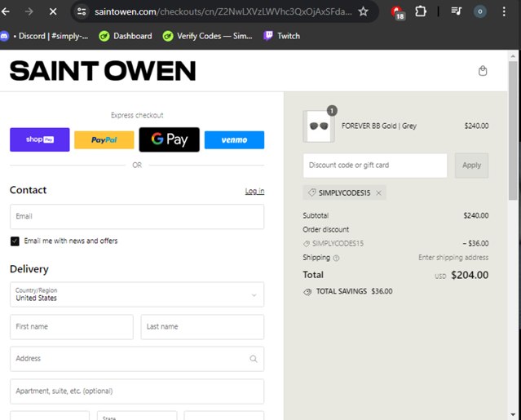521x420 pixels.
Task: Pay with Venmo button
Action: pyautogui.click(x=234, y=140)
